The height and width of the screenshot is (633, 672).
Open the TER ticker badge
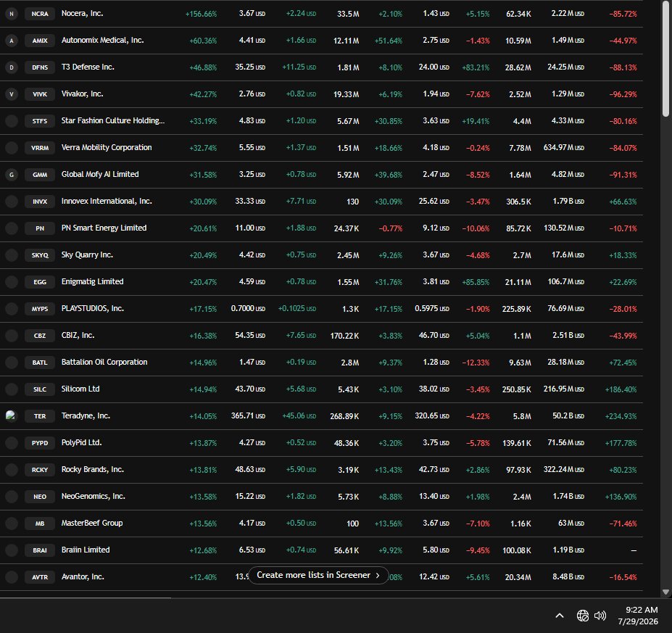point(40,416)
